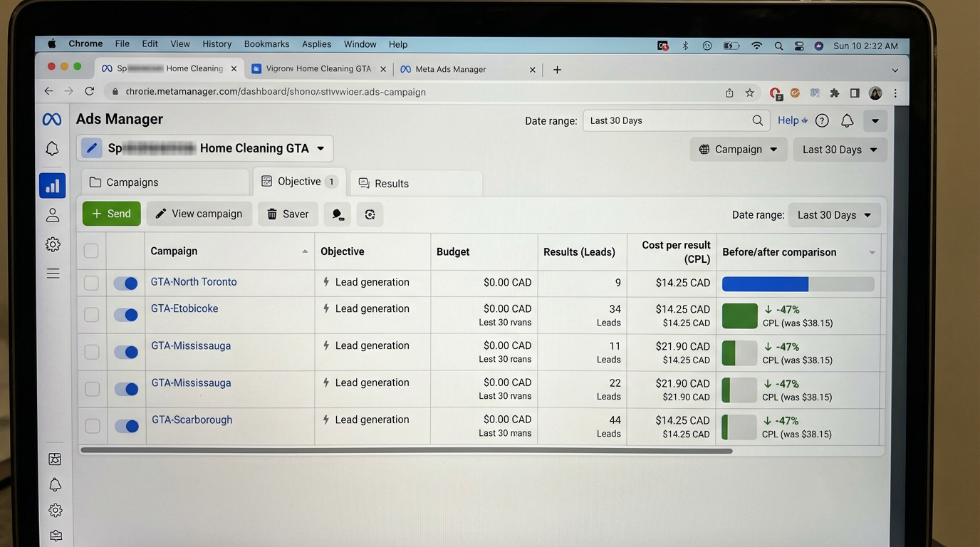The image size is (980, 547).
Task: Open the History menu in menu bar
Action: pyautogui.click(x=217, y=44)
